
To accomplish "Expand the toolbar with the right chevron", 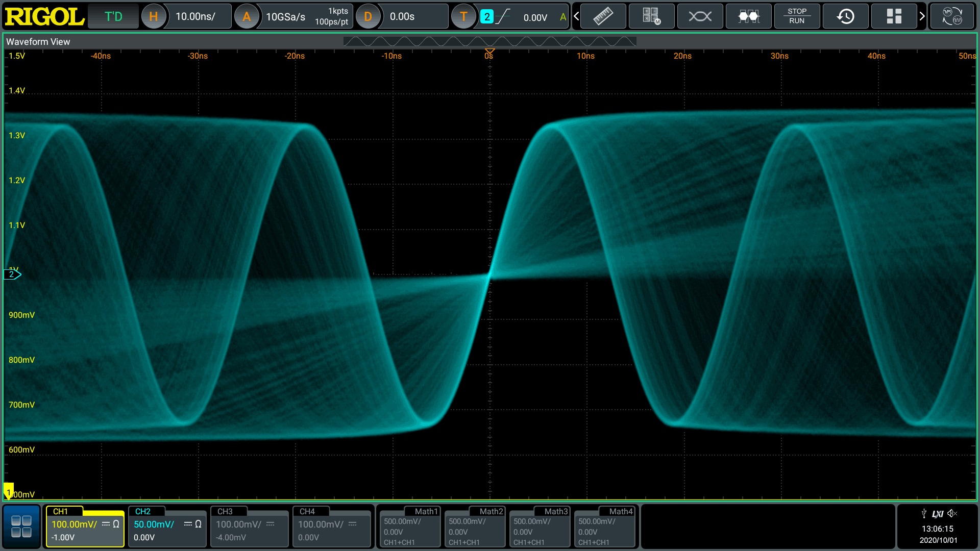I will [922, 16].
